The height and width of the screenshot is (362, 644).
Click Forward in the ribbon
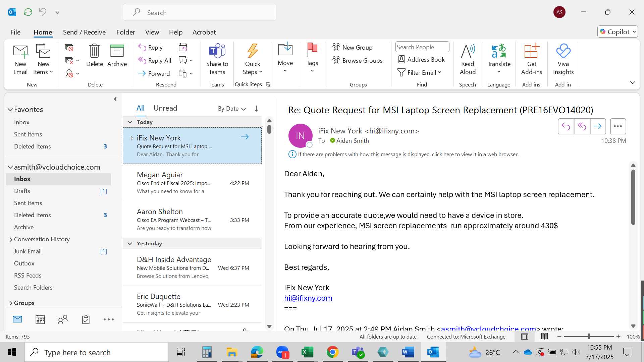[x=154, y=73]
